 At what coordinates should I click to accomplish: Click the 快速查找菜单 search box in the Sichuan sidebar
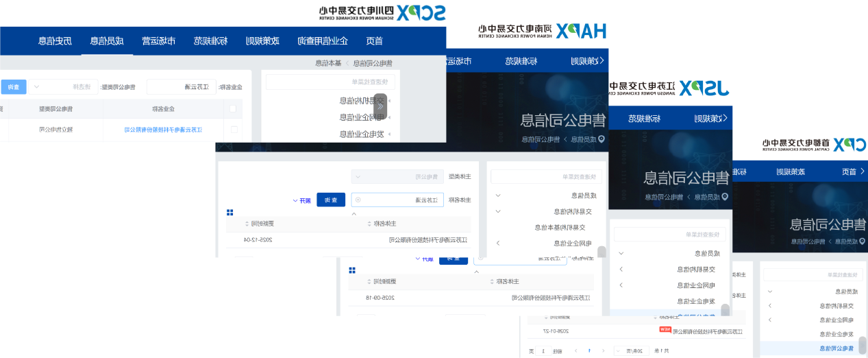[330, 82]
